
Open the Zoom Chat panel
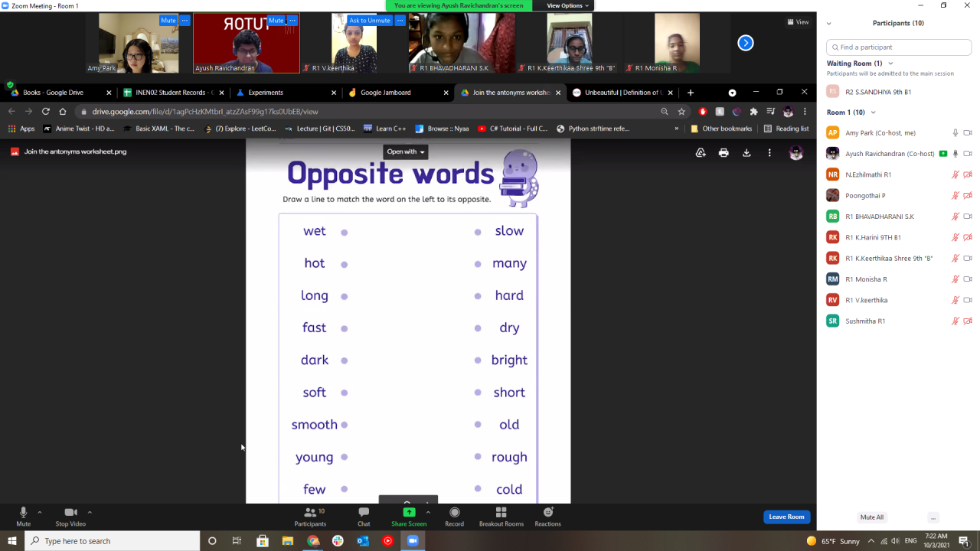[364, 517]
